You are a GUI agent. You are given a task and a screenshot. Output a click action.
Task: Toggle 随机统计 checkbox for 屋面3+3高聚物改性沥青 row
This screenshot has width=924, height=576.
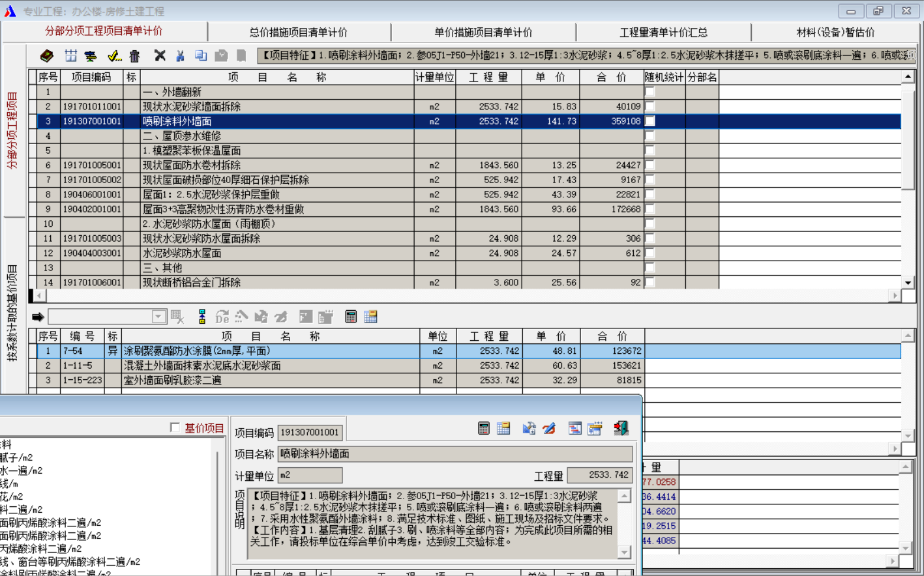tap(650, 209)
